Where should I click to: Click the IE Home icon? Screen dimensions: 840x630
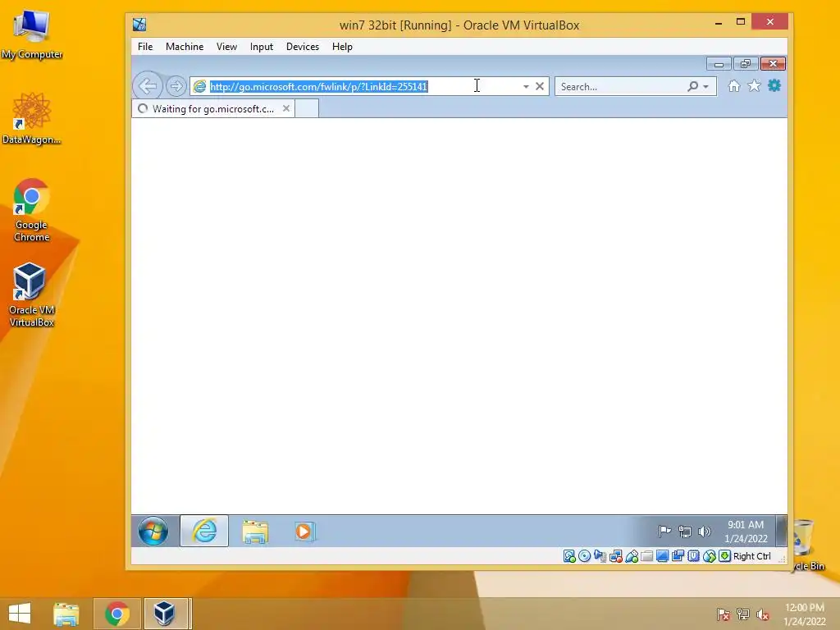pyautogui.click(x=734, y=85)
